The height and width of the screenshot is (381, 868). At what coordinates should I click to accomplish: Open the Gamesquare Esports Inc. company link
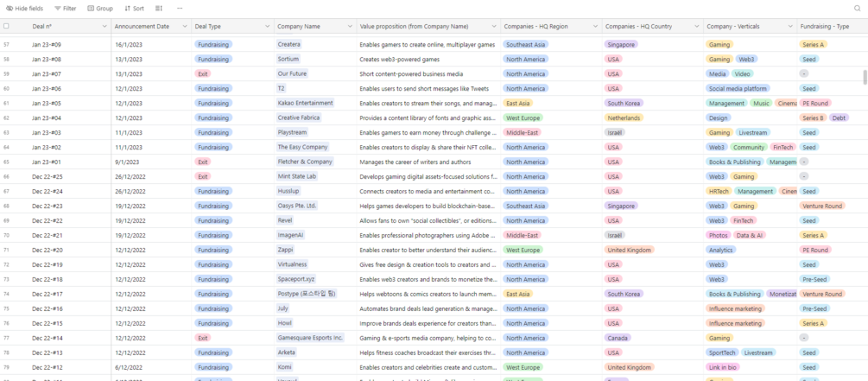pos(311,338)
